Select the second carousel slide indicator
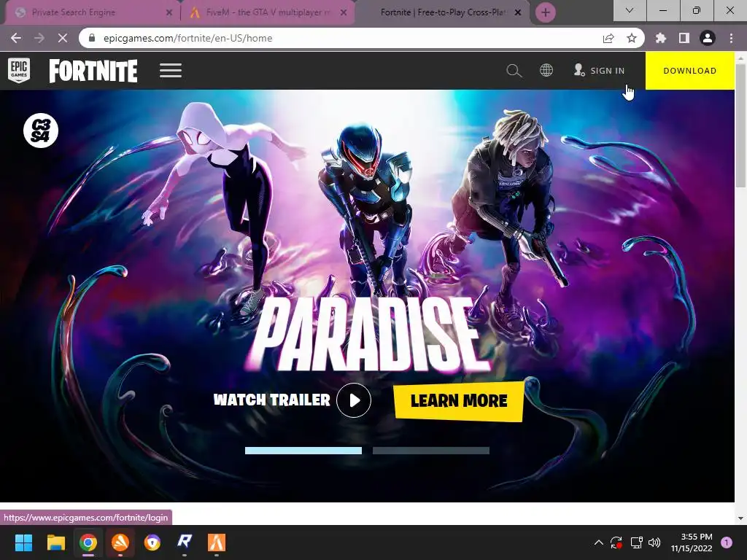The image size is (747, 560). [x=431, y=451]
